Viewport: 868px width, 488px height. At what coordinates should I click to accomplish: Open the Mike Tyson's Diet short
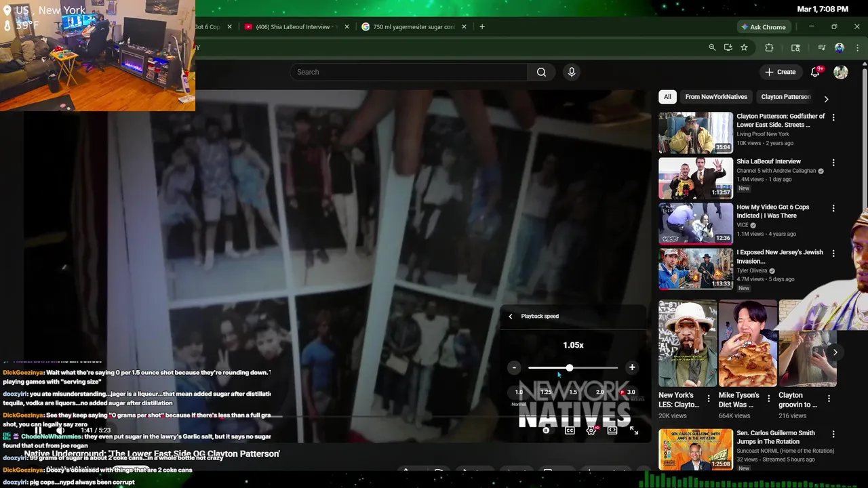747,344
